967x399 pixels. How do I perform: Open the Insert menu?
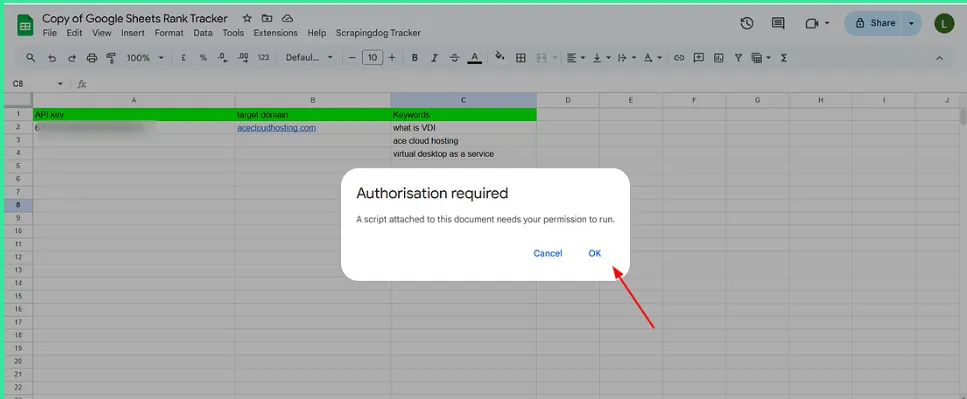click(133, 33)
